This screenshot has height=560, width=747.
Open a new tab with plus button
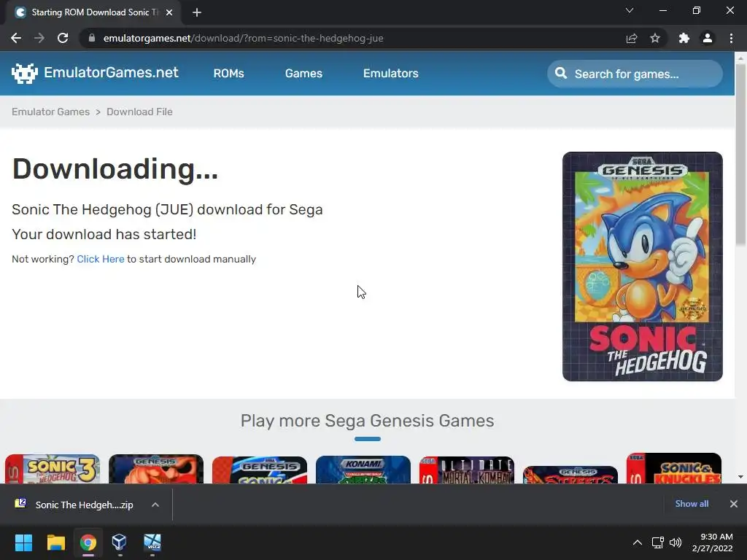pos(197,12)
